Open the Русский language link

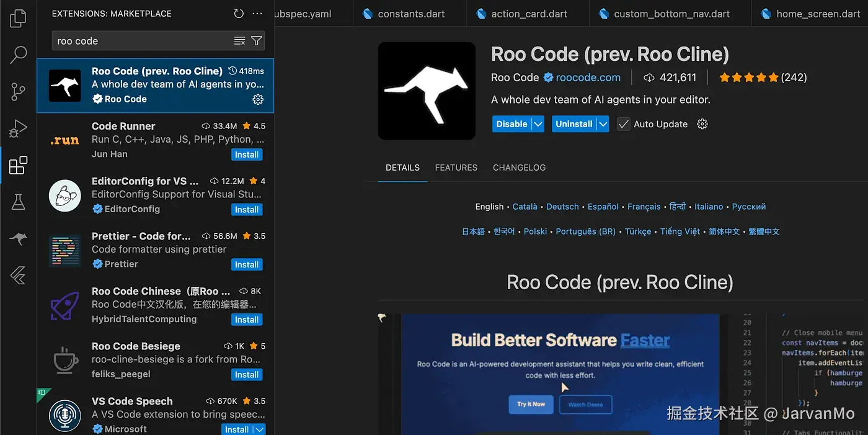click(x=749, y=207)
